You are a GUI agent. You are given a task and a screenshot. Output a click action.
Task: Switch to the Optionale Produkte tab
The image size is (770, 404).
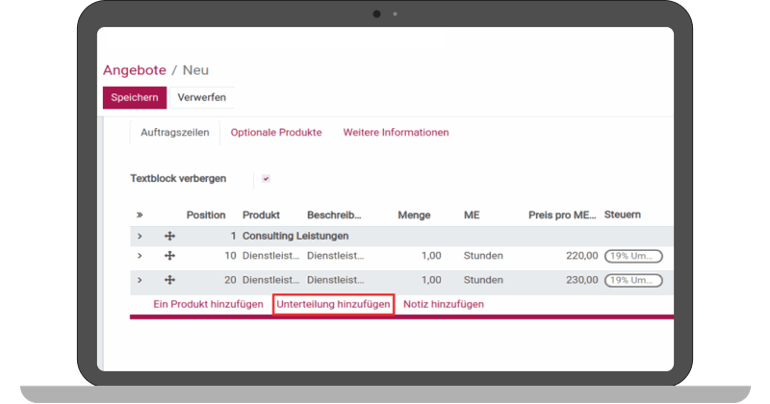276,132
